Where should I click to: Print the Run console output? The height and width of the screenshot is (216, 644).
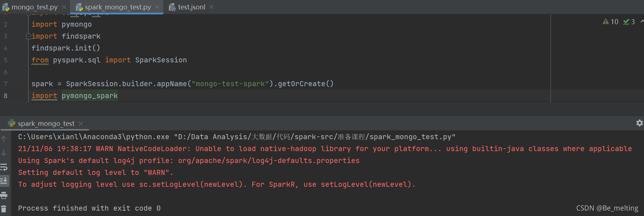(4, 195)
